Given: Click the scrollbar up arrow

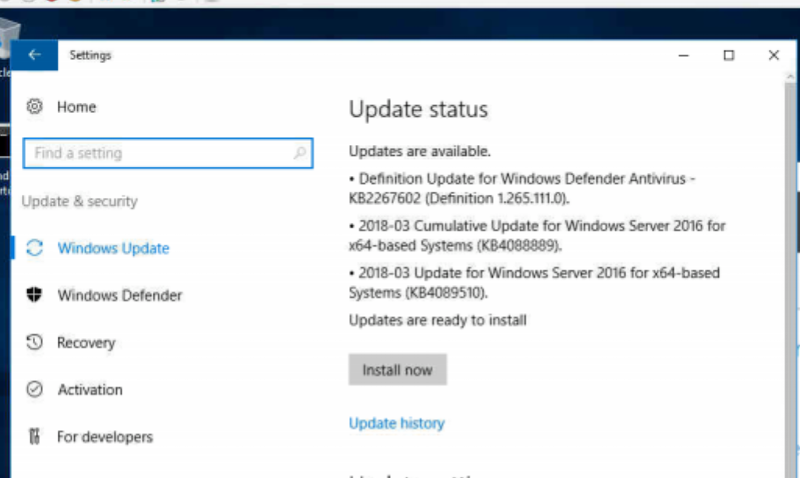Looking at the screenshot, I should [790, 77].
